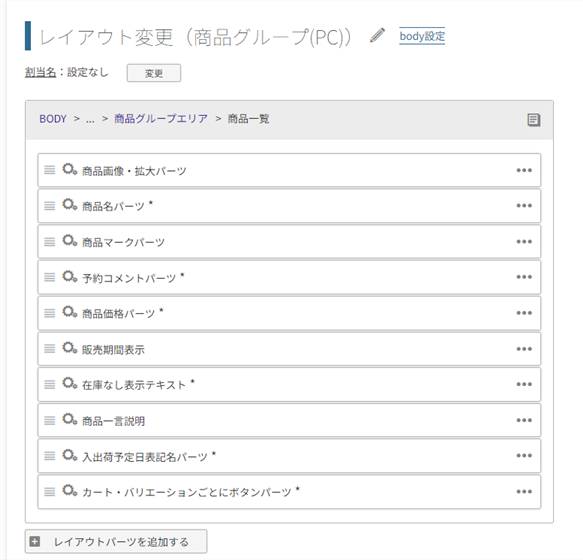Go to 商品グループエリア breadcrumb
The image size is (583, 560).
pyautogui.click(x=161, y=119)
